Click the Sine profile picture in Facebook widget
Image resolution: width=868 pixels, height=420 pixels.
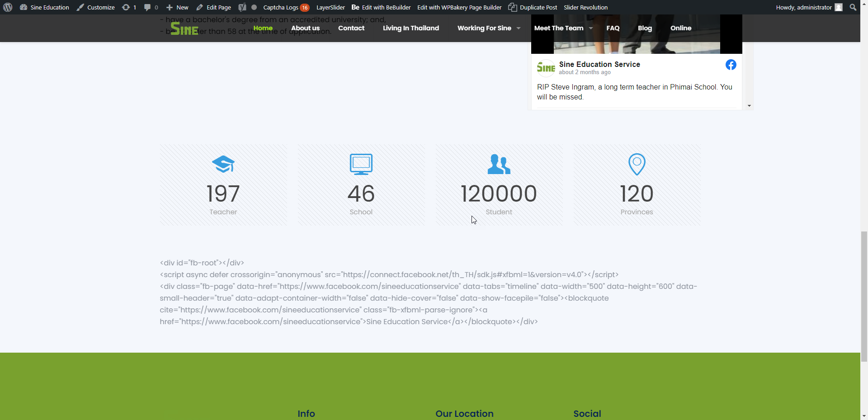546,68
